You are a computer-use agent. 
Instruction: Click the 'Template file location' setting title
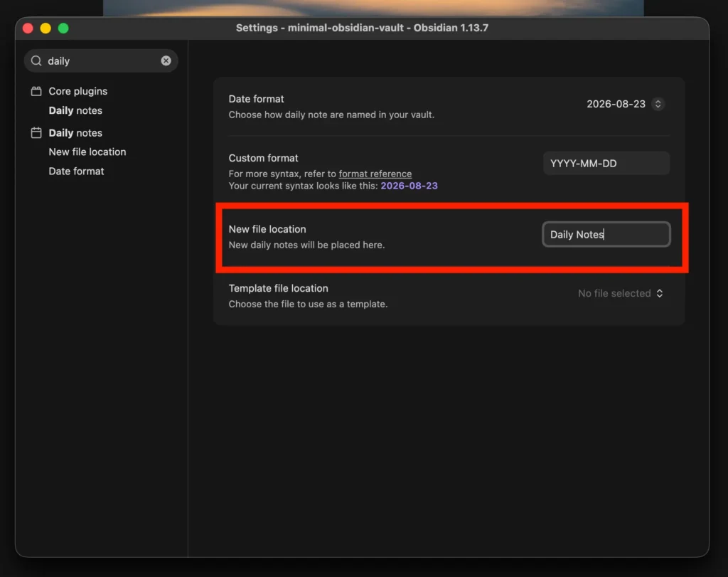279,288
